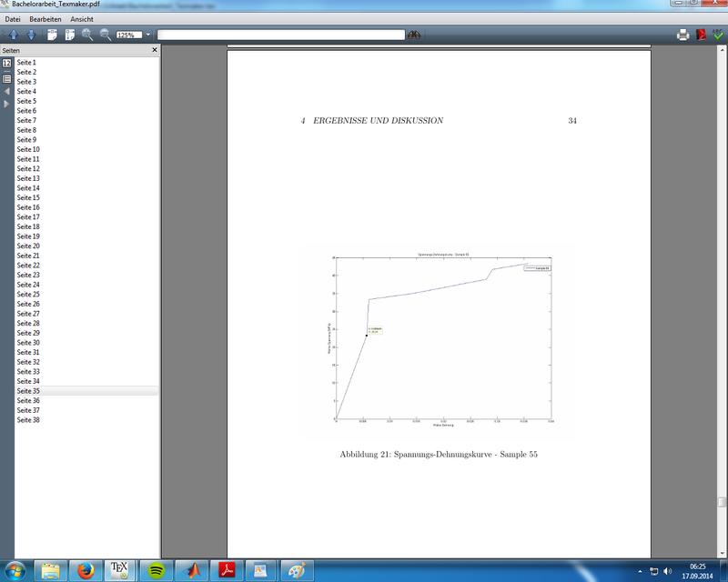Click the zoom out magnifier icon
Viewport: 728px width, 582px height.
pos(106,35)
